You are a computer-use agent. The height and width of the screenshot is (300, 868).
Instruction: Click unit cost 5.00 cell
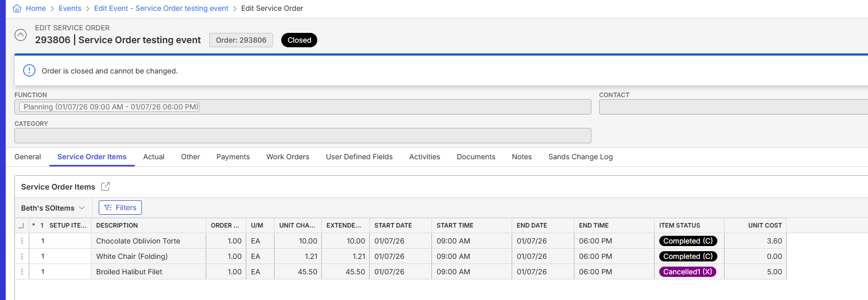(x=755, y=272)
